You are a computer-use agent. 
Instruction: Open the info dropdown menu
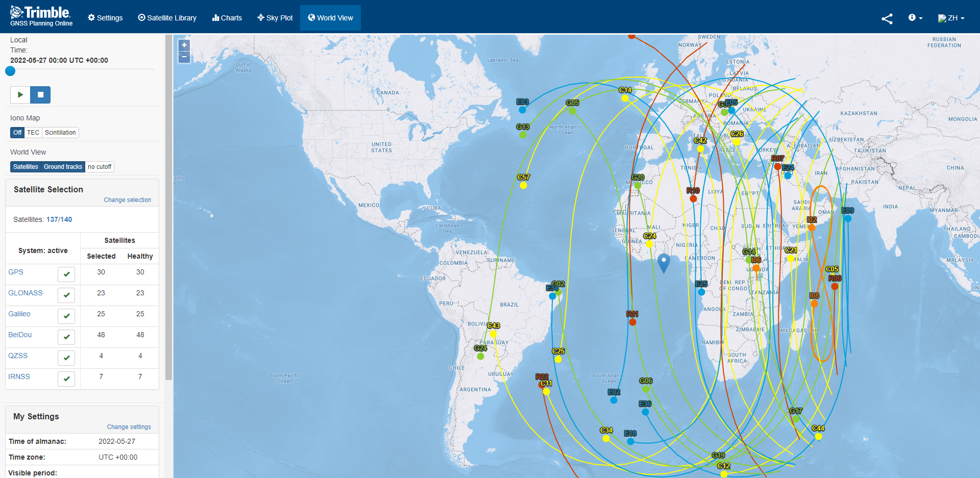pos(915,18)
